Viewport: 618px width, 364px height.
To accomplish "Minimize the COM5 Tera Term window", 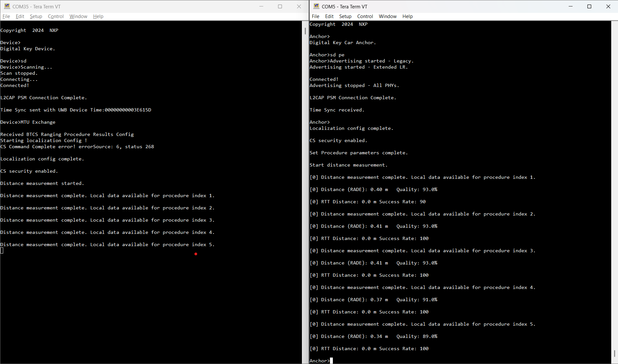I will coord(571,6).
